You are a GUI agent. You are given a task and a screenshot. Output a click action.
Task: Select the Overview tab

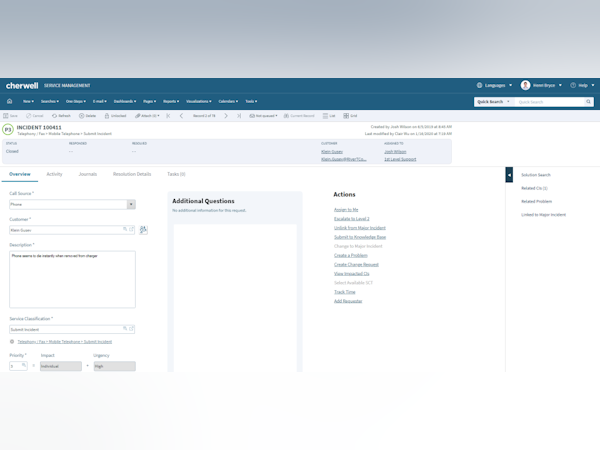pos(20,174)
